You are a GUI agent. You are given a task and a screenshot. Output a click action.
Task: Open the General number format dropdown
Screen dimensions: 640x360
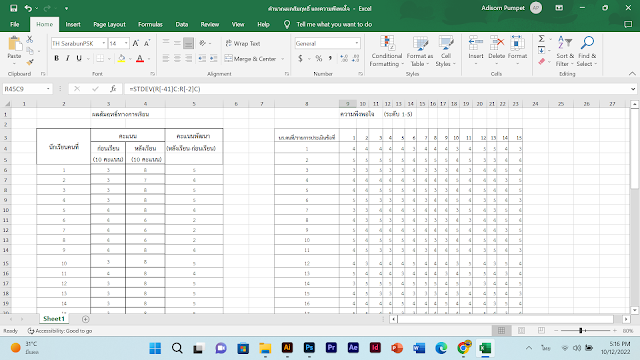click(x=357, y=43)
